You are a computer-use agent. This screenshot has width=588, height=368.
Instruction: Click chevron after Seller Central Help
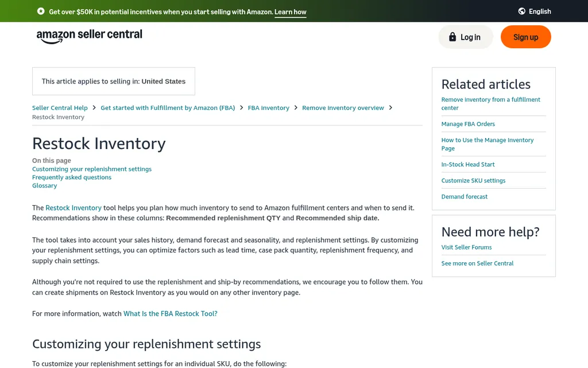94,108
